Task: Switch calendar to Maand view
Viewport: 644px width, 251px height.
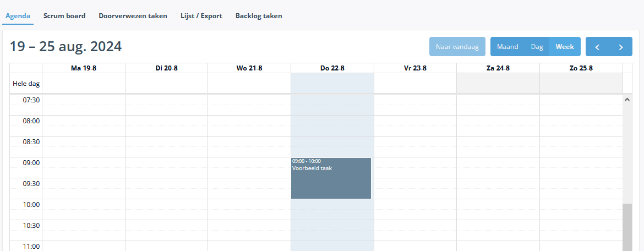Action: [x=507, y=47]
